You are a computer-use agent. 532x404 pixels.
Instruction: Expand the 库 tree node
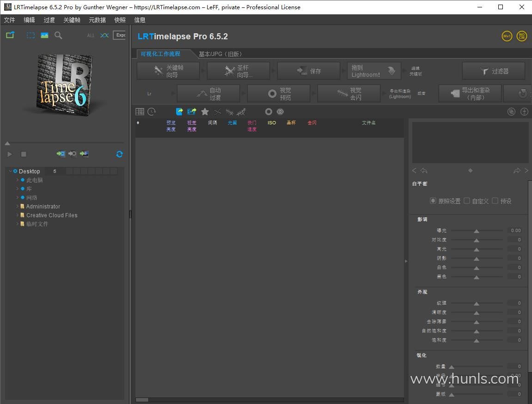17,189
